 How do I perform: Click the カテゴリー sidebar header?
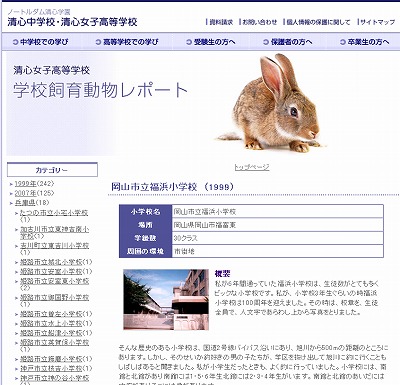point(52,170)
